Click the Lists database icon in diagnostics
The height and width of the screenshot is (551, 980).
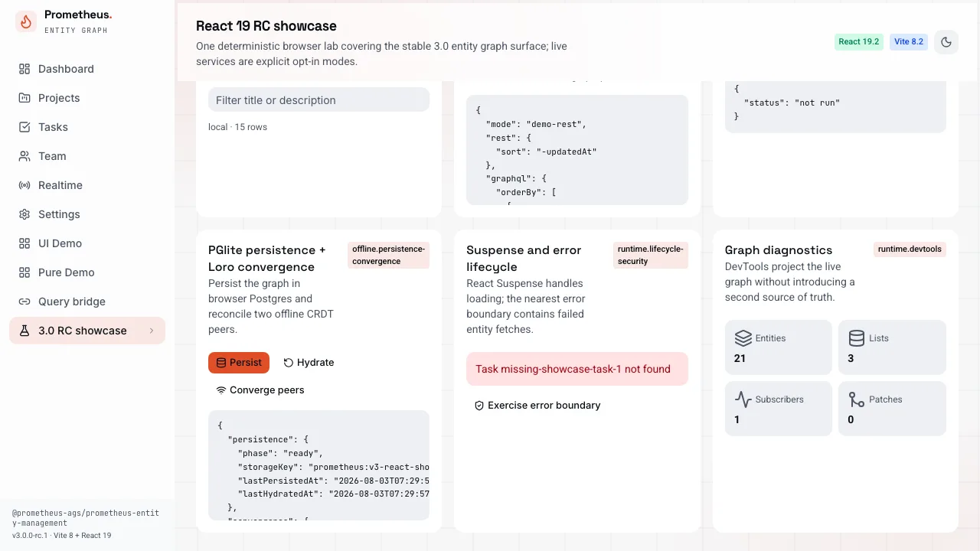(x=857, y=338)
